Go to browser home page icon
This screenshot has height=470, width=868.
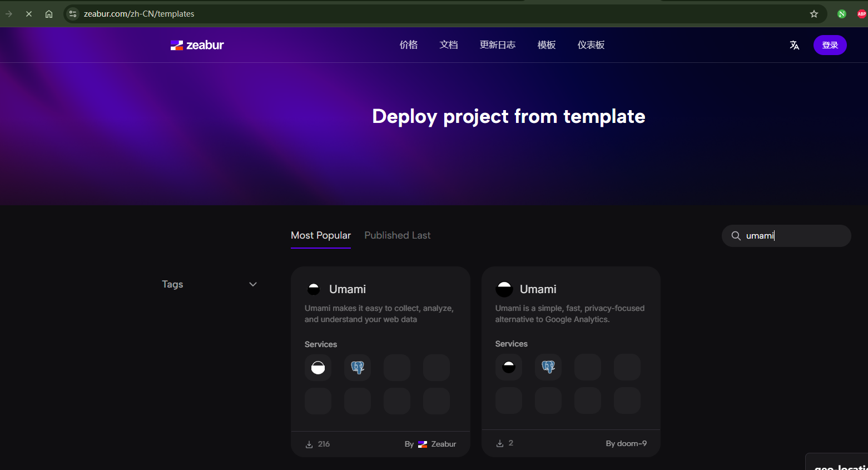(49, 14)
